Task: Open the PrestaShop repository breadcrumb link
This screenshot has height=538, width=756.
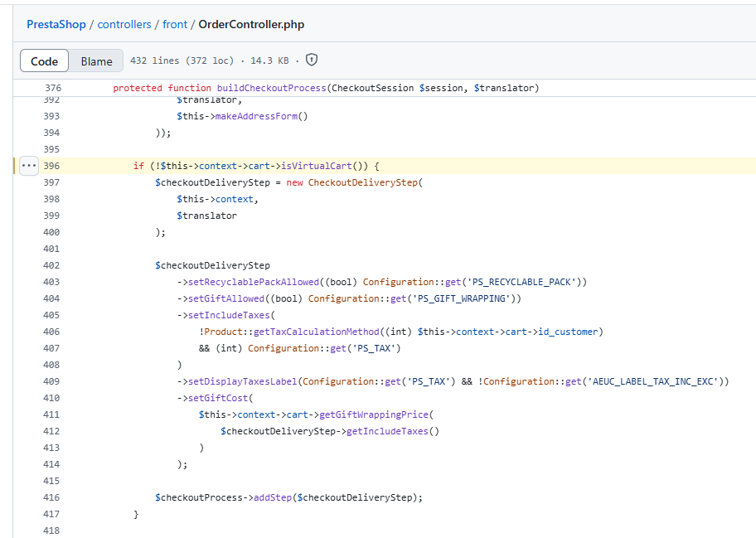Action: pos(56,25)
